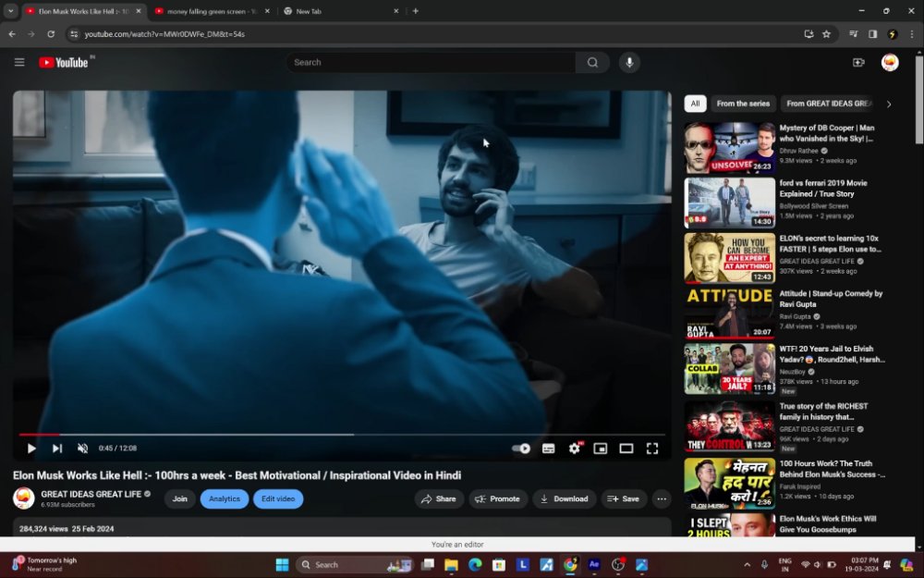Image resolution: width=924 pixels, height=578 pixels.
Task: Click in the YouTube search field
Action: (431, 62)
